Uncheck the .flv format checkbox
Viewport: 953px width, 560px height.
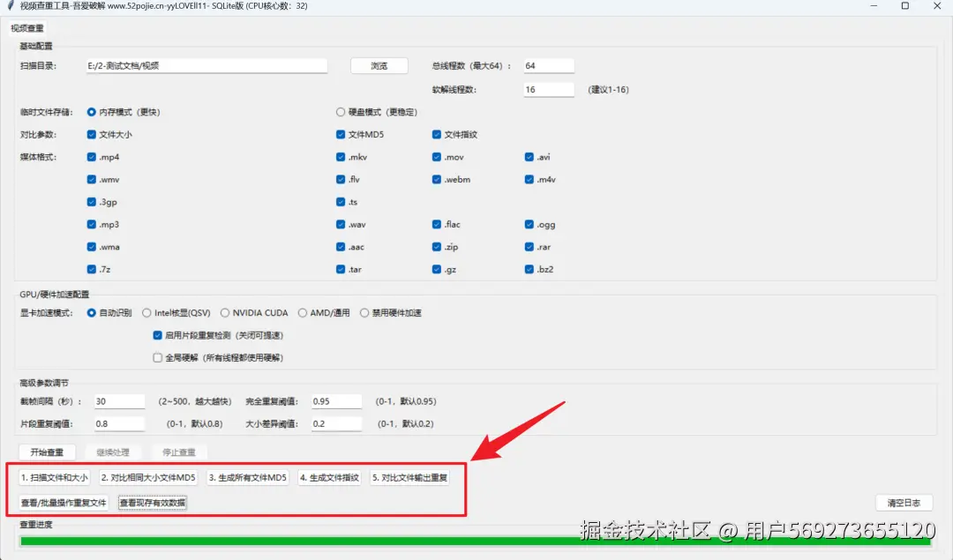tap(341, 179)
